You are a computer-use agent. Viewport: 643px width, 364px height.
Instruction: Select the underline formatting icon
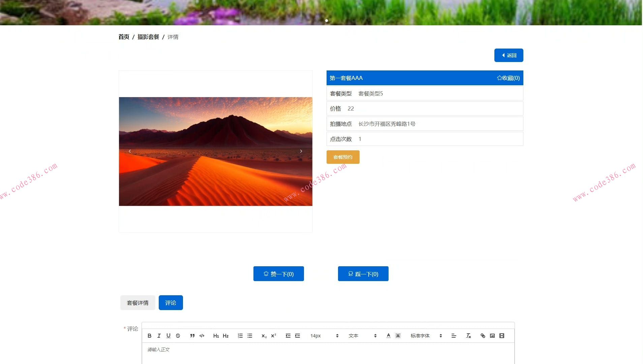click(x=169, y=335)
